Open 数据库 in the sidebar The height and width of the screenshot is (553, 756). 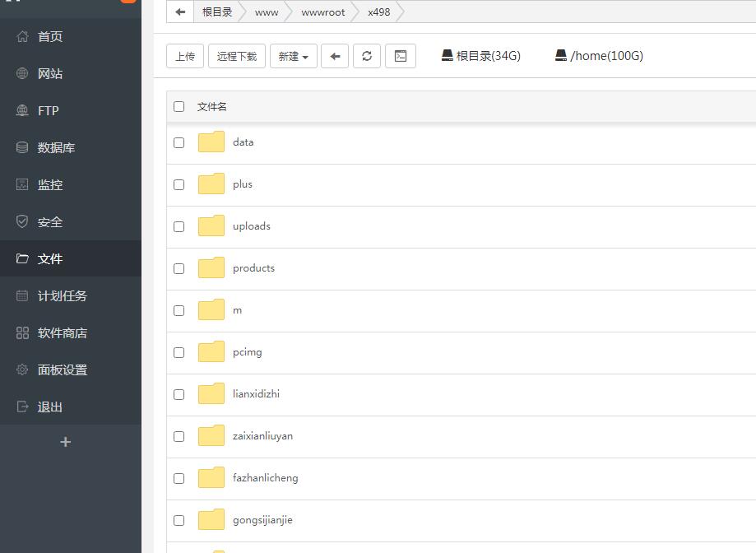[56, 148]
